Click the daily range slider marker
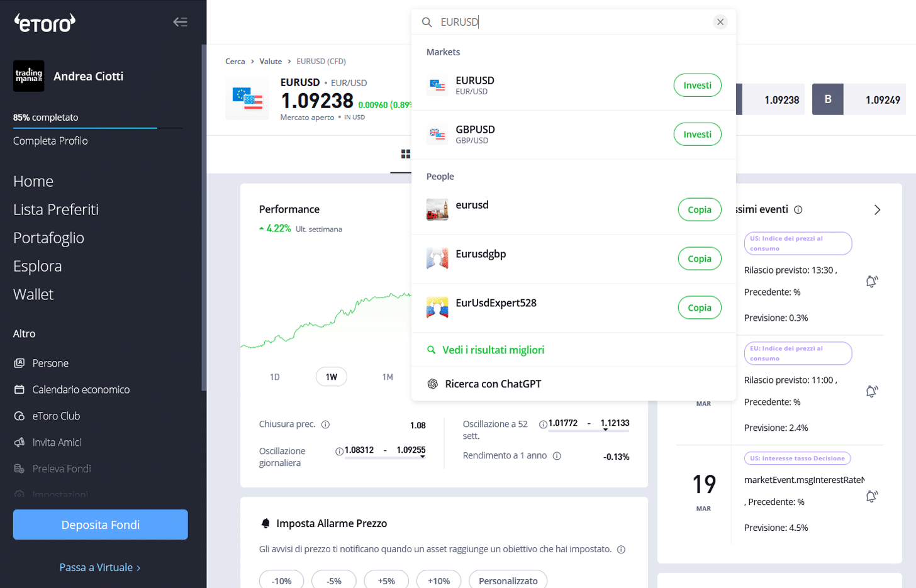 pos(423,457)
